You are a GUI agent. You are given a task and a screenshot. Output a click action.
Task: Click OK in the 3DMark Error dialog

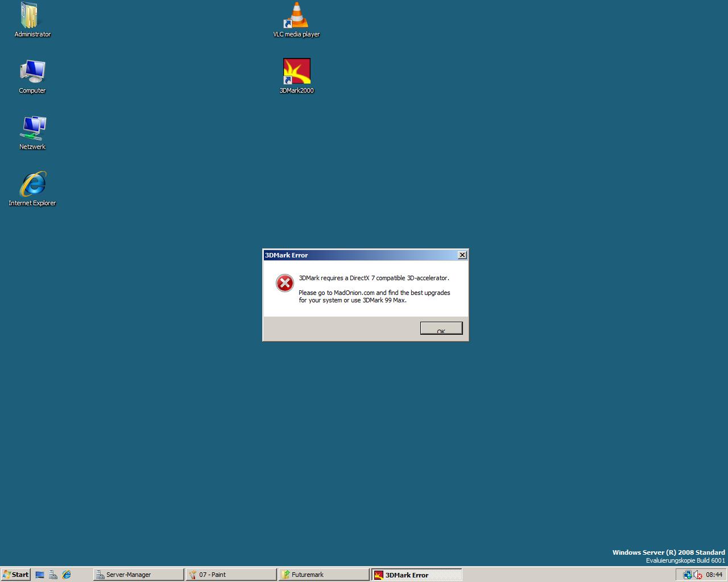pos(441,329)
